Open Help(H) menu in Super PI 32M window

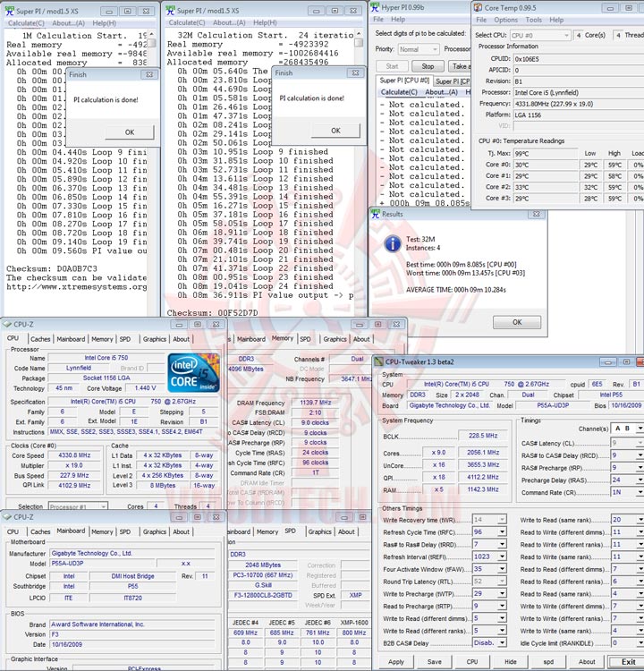[x=265, y=22]
